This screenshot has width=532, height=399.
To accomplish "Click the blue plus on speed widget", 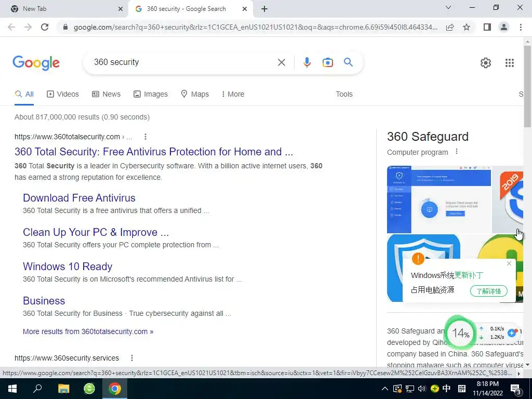I will click(x=512, y=333).
